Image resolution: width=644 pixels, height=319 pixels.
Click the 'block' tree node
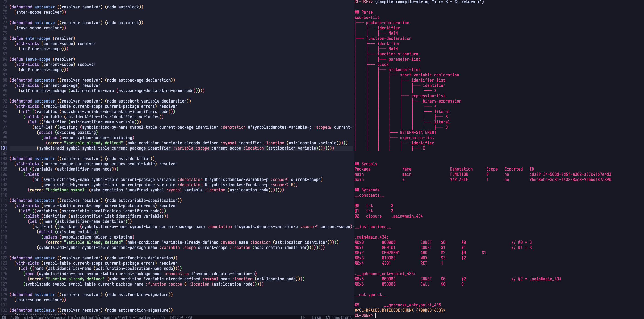383,64
